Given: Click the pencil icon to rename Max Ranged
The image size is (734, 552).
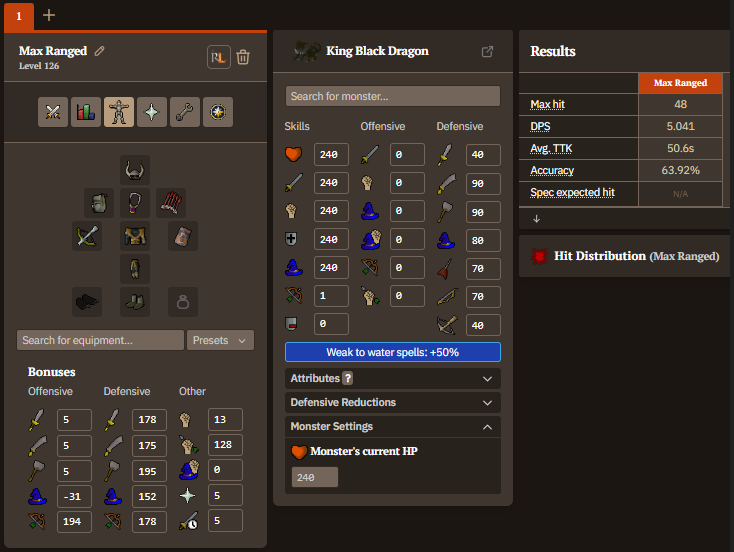Looking at the screenshot, I should coord(99,51).
